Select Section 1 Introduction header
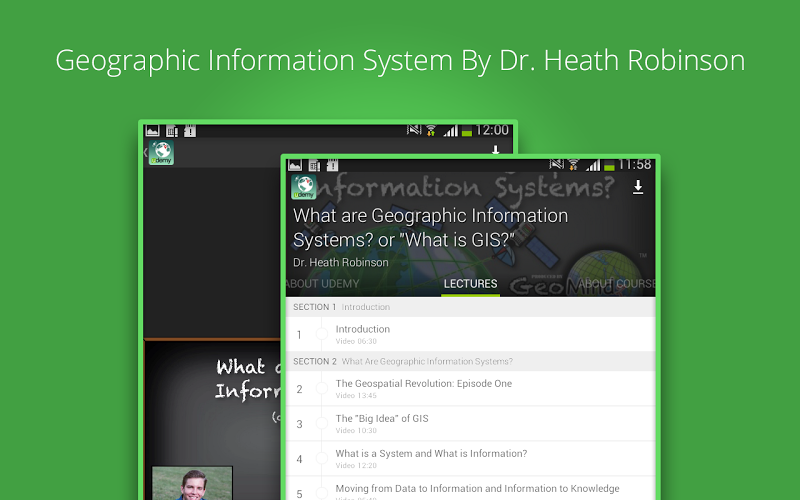 click(x=470, y=307)
